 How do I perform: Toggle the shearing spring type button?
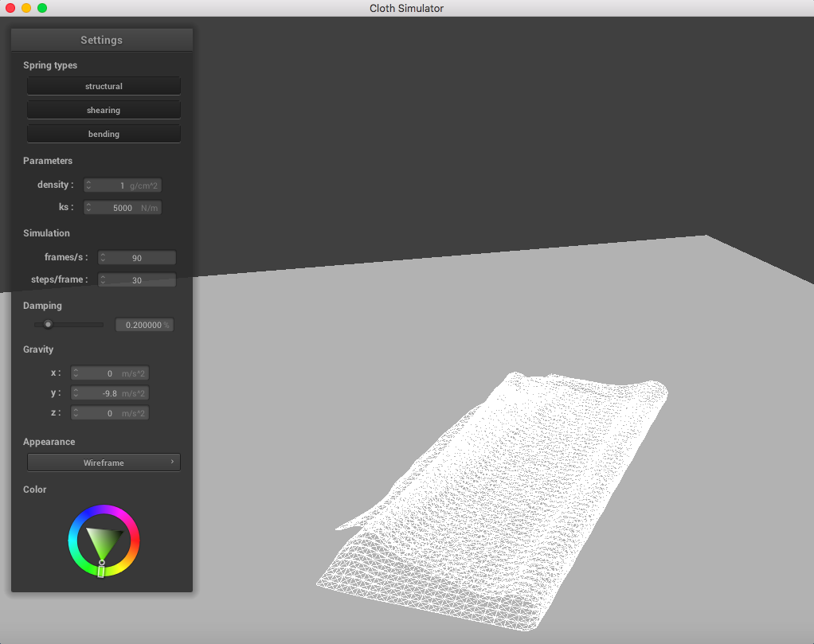[104, 110]
